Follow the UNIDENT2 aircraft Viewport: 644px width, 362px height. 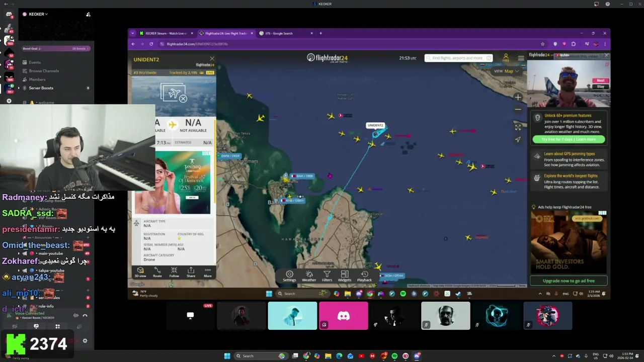pos(174,273)
